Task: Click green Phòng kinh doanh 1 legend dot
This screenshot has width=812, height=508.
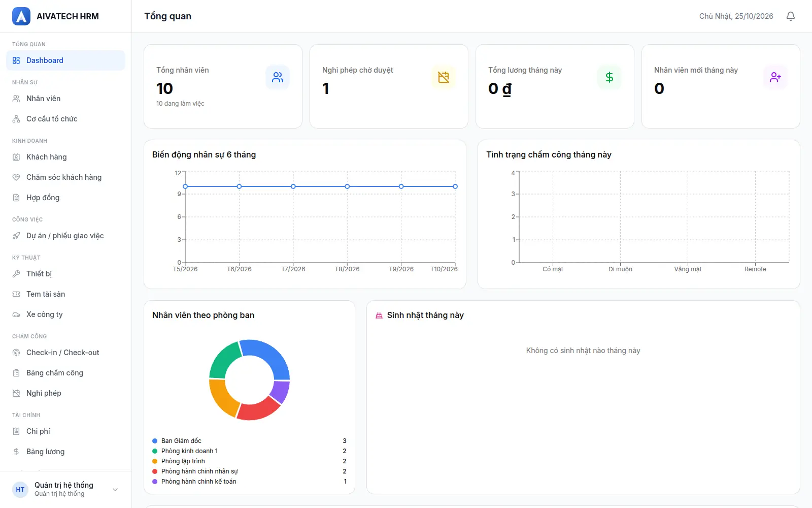Action: (x=155, y=451)
